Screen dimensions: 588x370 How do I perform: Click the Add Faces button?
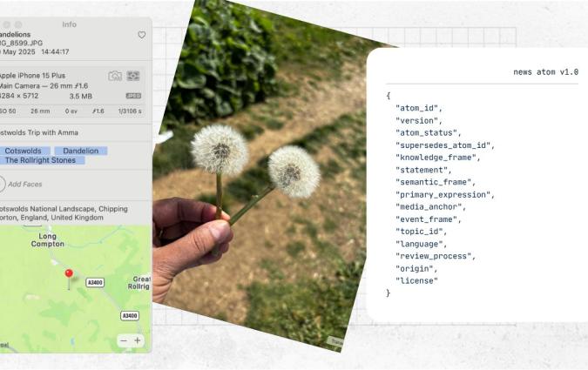(x=24, y=185)
